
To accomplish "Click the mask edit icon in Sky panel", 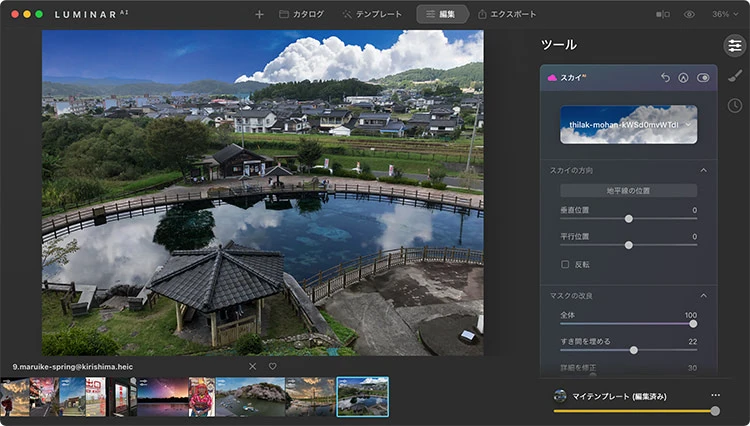I will point(684,78).
